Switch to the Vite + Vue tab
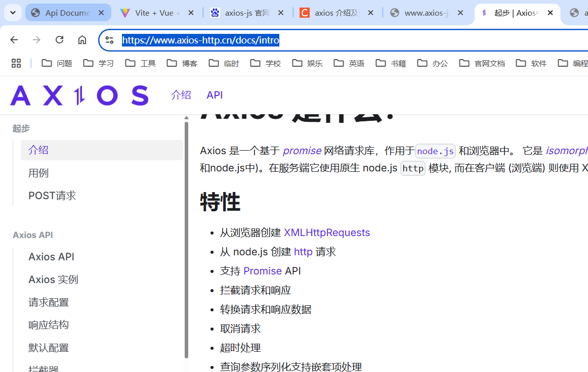Image resolution: width=588 pixels, height=372 pixels. 157,13
